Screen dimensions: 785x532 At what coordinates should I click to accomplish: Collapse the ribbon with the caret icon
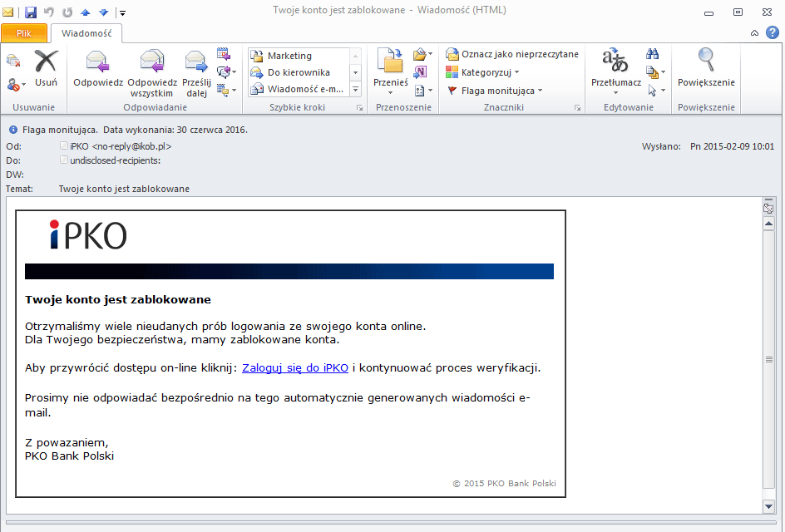click(754, 33)
